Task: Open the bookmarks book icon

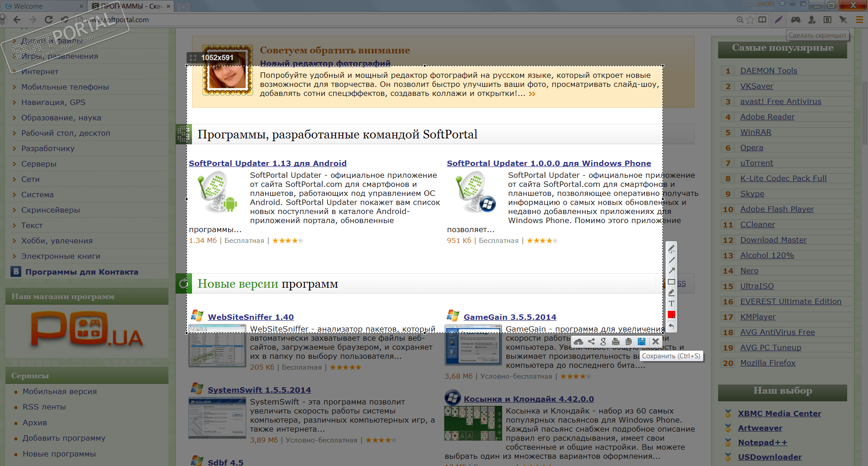Action: (x=762, y=19)
